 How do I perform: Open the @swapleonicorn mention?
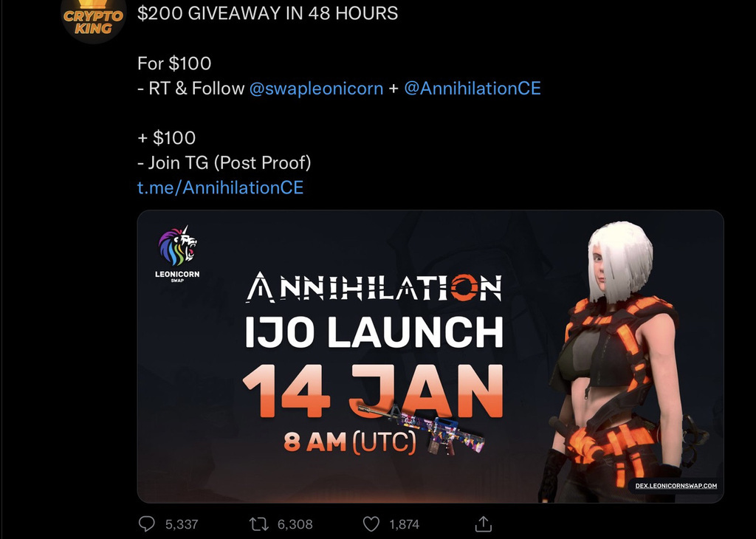pos(316,88)
